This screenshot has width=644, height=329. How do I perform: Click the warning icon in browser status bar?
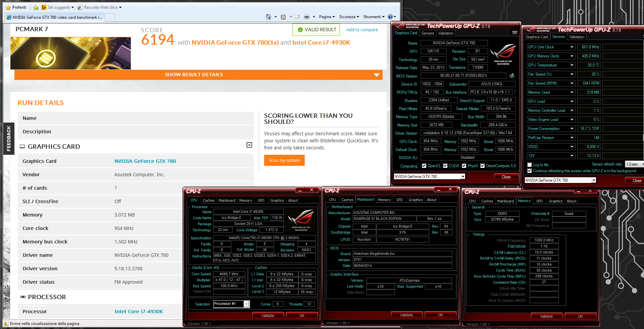point(6,323)
